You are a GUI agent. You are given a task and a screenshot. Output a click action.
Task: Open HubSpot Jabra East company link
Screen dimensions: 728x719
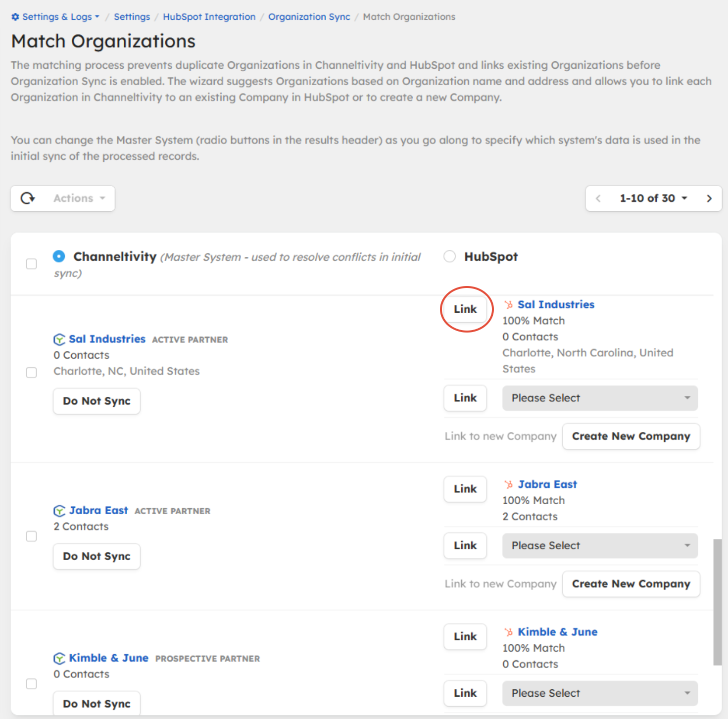[x=547, y=484]
